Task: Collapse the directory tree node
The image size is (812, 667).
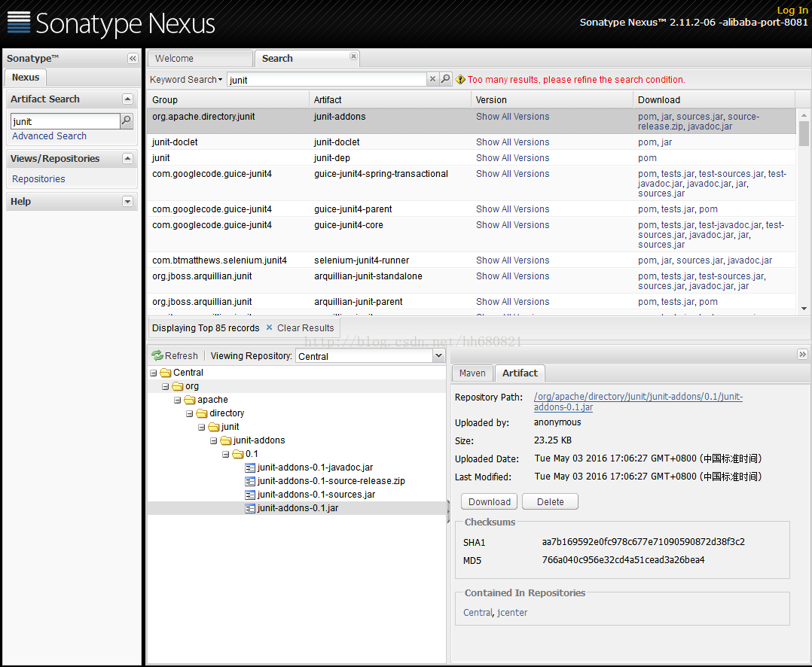Action: click(x=190, y=413)
